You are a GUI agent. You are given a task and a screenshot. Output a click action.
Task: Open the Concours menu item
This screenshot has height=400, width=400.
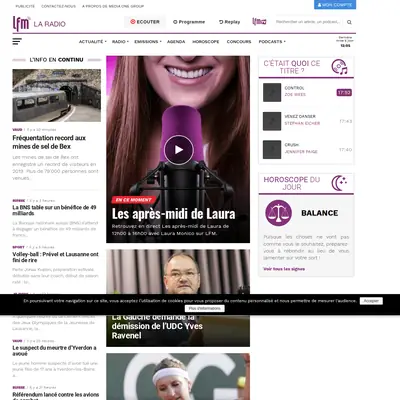[239, 42]
